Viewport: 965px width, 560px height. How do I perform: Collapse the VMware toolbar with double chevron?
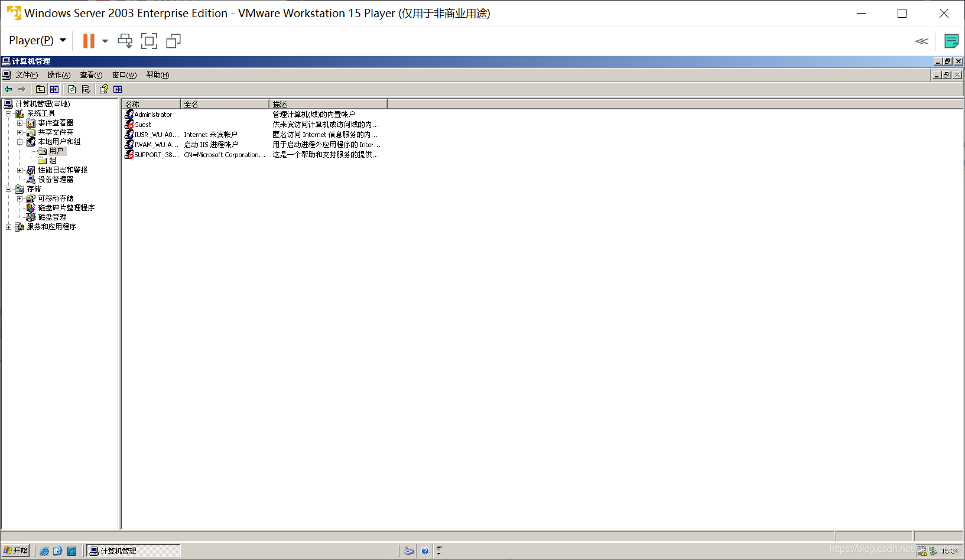921,41
